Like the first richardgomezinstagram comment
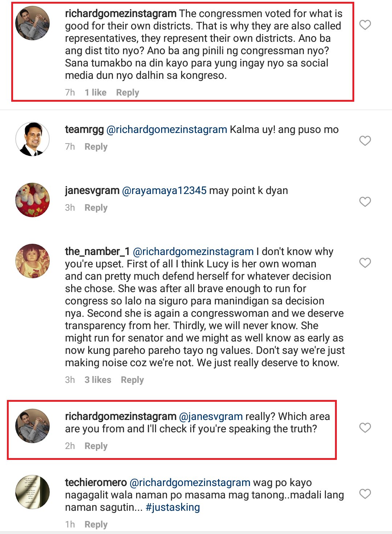 (365, 25)
